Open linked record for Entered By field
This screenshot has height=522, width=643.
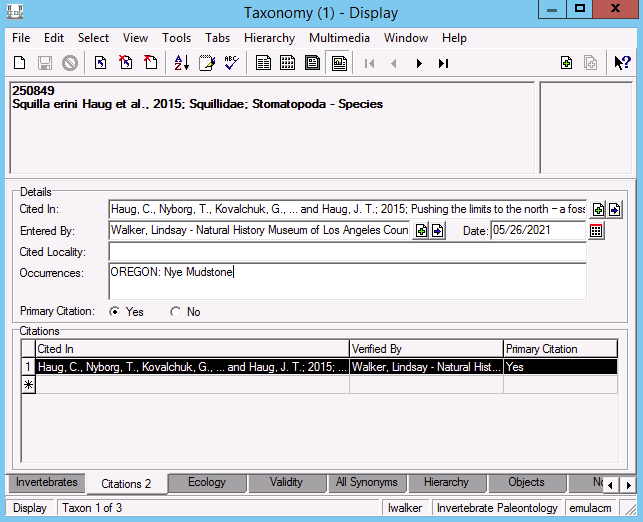click(438, 231)
